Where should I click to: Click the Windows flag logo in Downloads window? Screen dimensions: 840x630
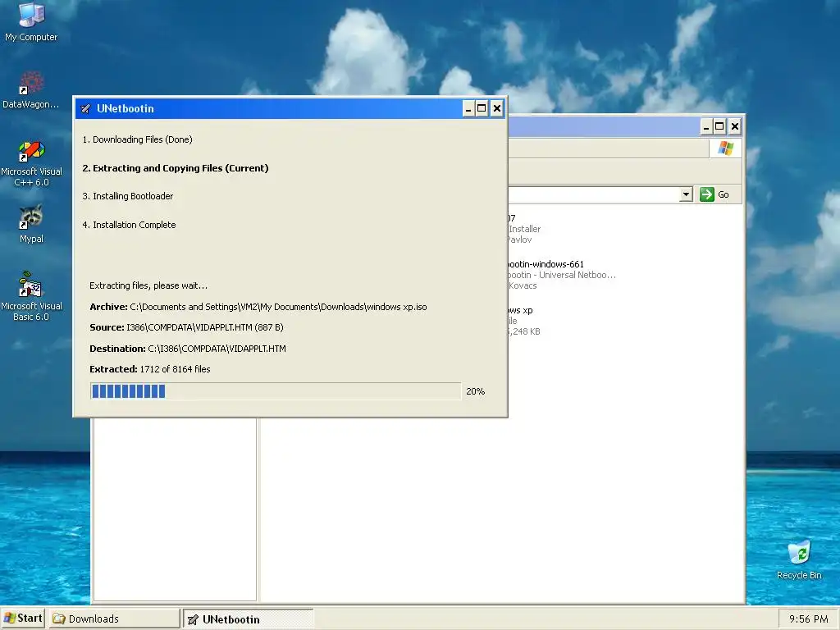point(725,148)
